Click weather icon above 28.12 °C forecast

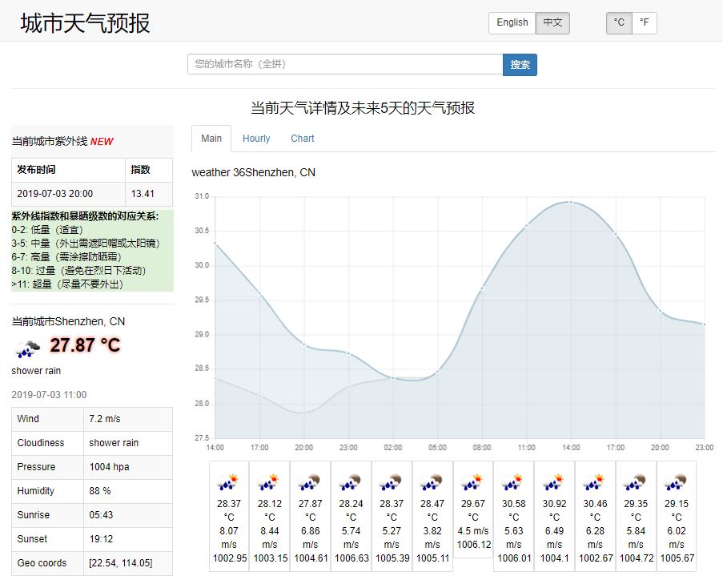click(268, 482)
